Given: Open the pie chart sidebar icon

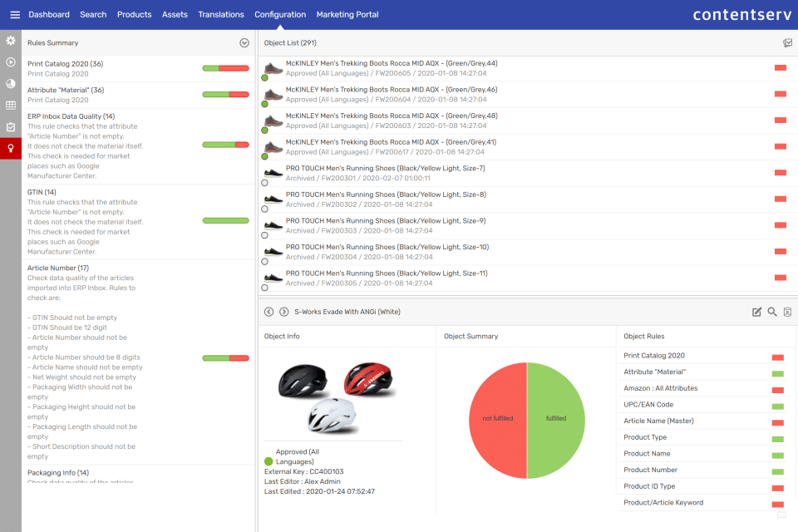Looking at the screenshot, I should click(x=11, y=84).
